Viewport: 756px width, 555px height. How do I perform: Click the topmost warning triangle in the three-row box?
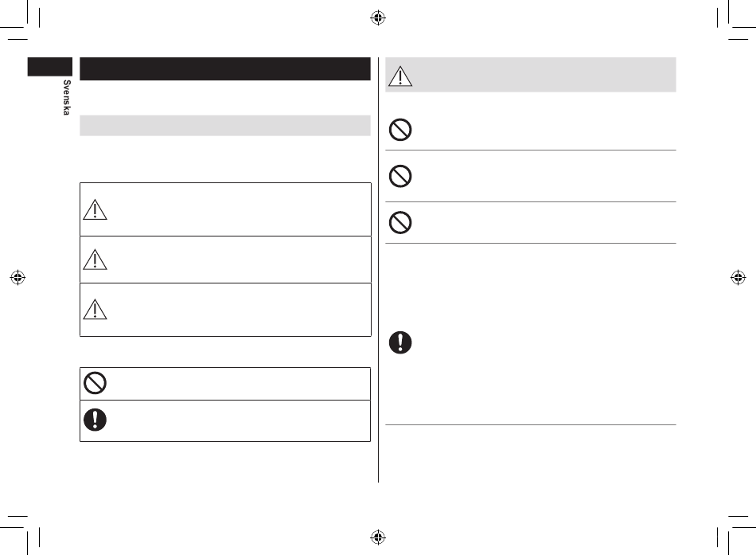click(95, 209)
